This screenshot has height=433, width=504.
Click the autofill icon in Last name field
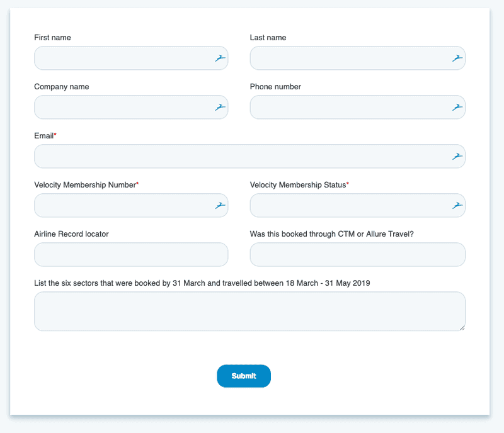pos(457,58)
